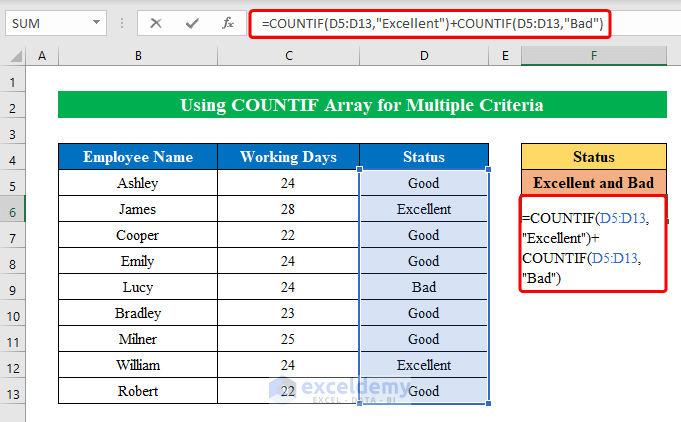
Task: Select the cell containing James
Action: pyautogui.click(x=138, y=209)
